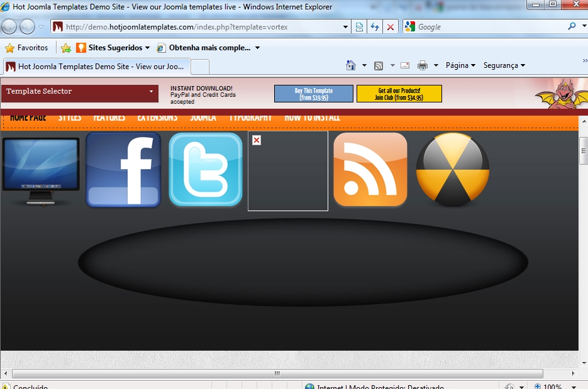Screen dimensions: 588x389
Task: Click the Home page icon
Action: [351, 65]
